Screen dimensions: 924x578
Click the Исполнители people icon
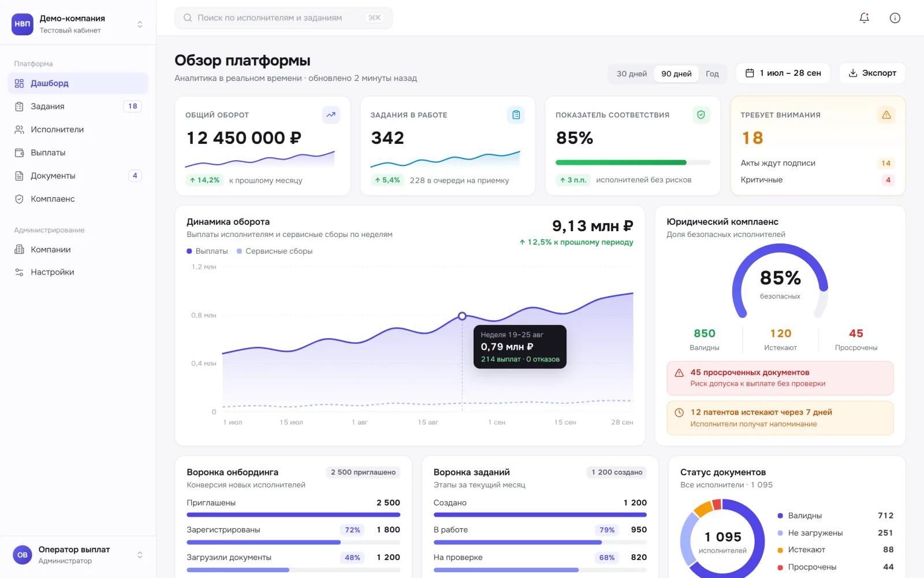point(19,129)
